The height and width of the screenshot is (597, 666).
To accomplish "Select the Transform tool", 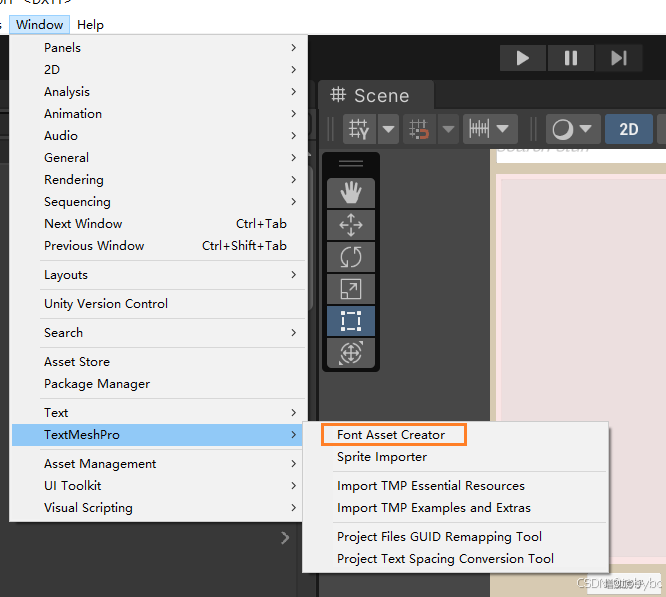I will (x=351, y=353).
